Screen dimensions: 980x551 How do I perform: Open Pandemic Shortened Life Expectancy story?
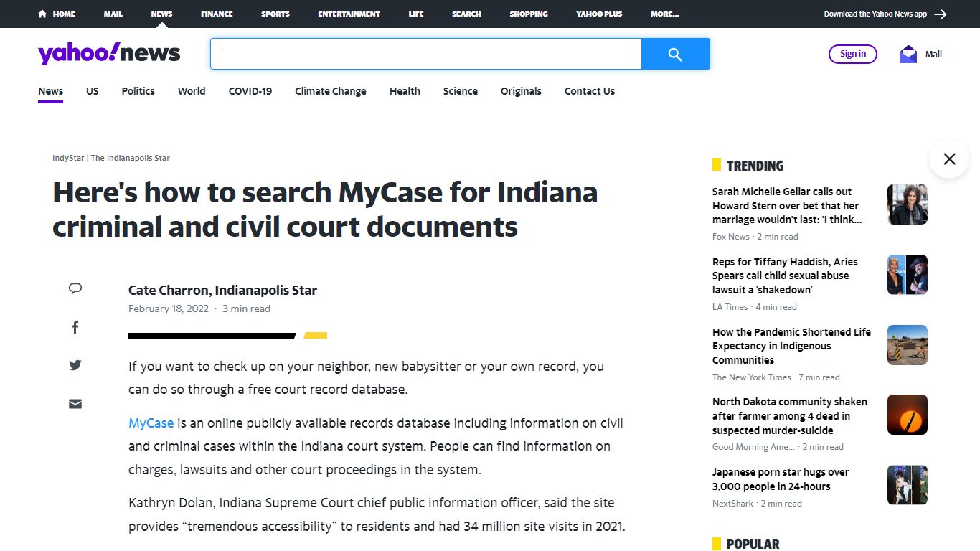click(791, 347)
